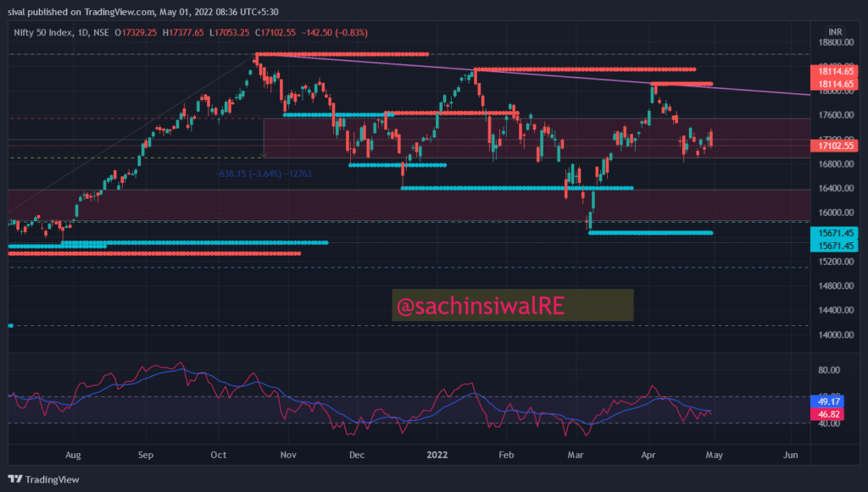Click the 14000.00 price axis label
The height and width of the screenshot is (492, 868).
point(836,334)
